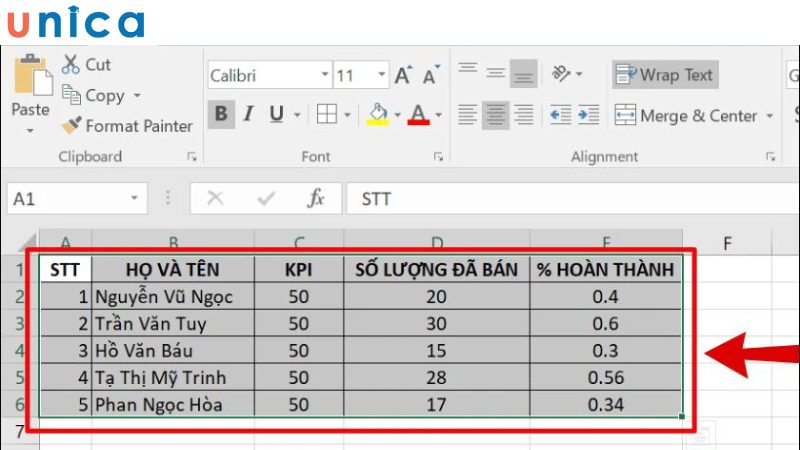Open the Name Box dropdown arrow
Image resolution: width=800 pixels, height=450 pixels.
pos(134,198)
